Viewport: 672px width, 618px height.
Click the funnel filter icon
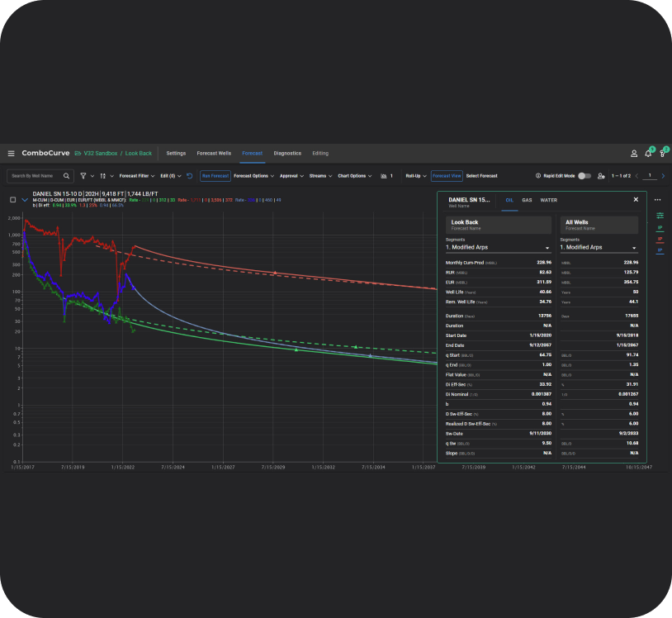point(83,176)
